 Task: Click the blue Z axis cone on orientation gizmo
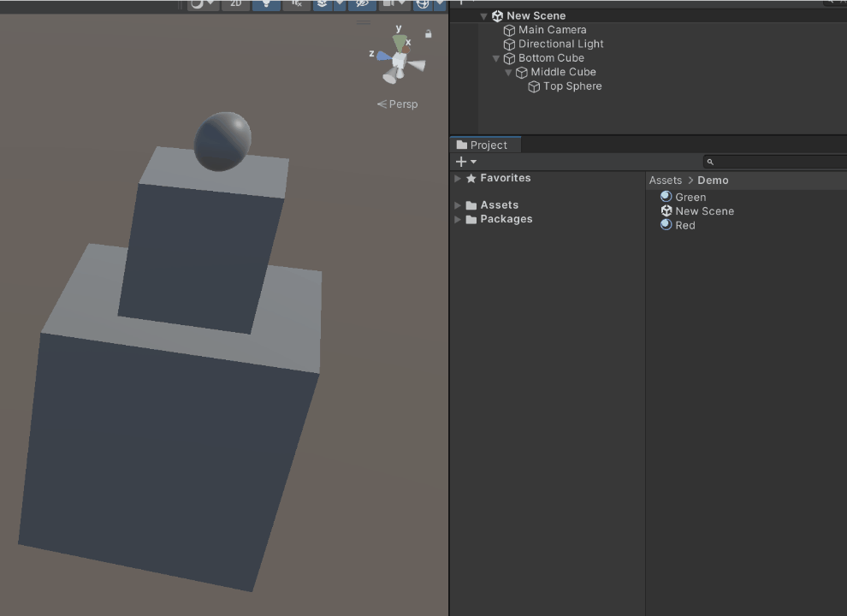(383, 56)
